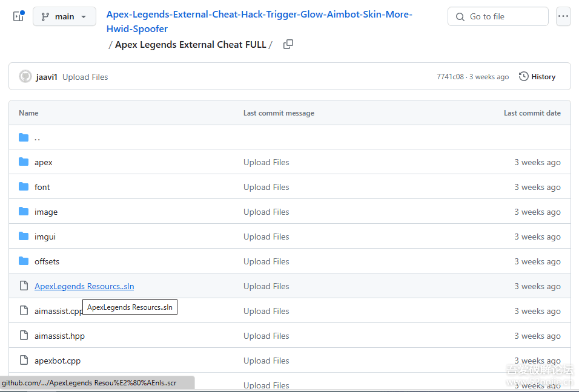Open Upload Files commit in apex row
Image resolution: width=579 pixels, height=392 pixels.
(x=266, y=162)
